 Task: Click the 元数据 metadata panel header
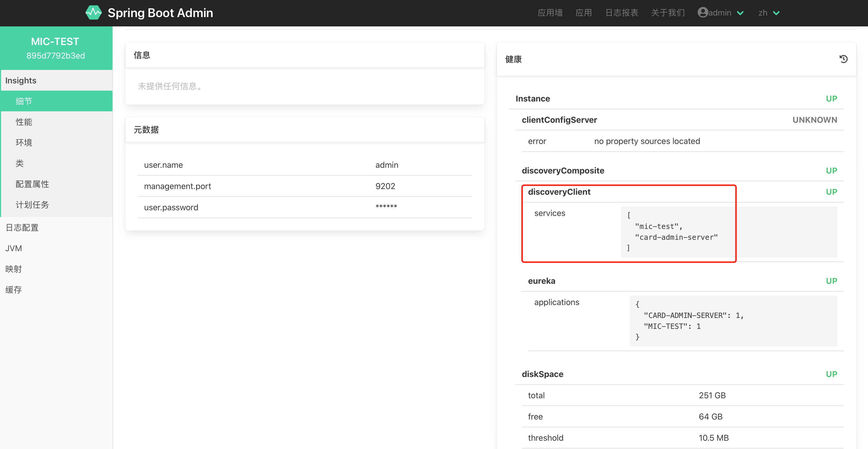(305, 130)
